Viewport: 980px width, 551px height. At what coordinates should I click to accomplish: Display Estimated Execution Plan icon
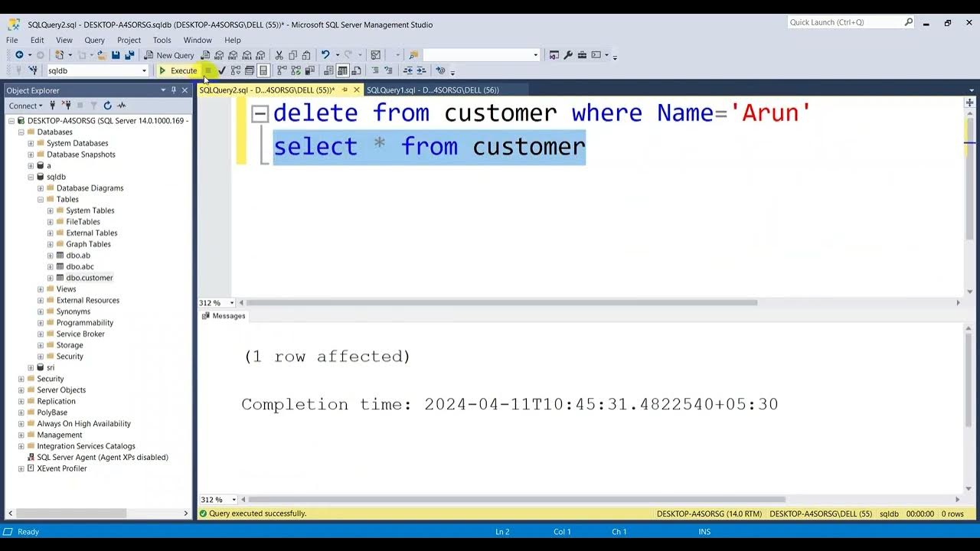pyautogui.click(x=236, y=70)
